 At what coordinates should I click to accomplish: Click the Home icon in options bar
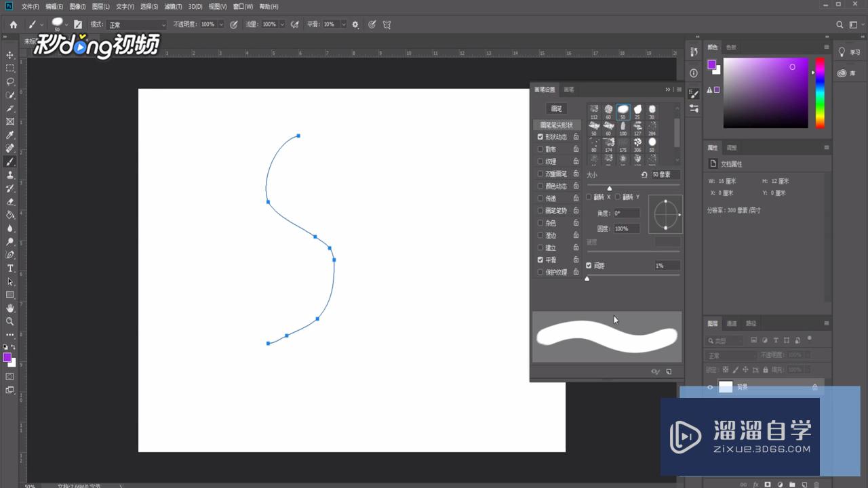13,24
